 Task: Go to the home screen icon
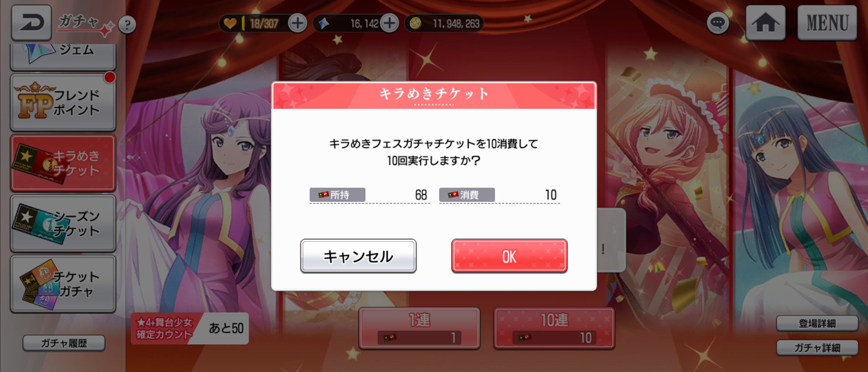pyautogui.click(x=765, y=23)
